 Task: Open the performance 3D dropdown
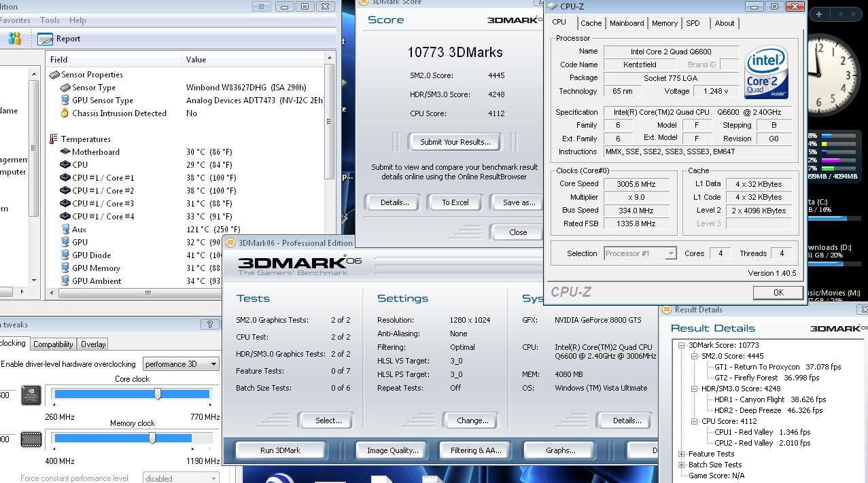coord(181,364)
